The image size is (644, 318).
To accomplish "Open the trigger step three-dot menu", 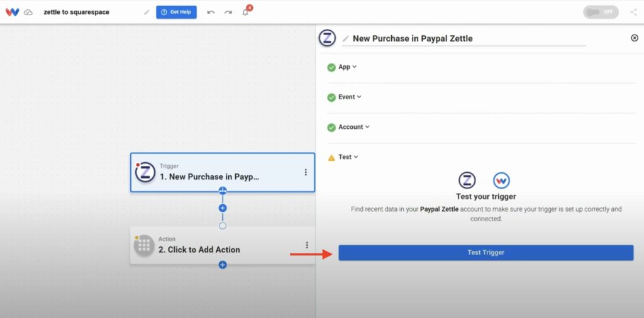I will (306, 172).
